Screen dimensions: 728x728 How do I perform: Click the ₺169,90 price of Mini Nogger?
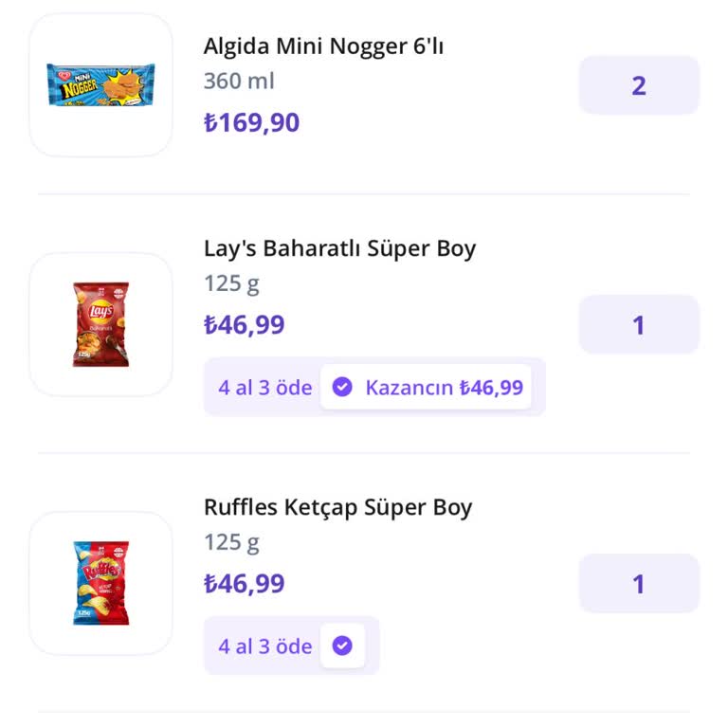coord(251,122)
